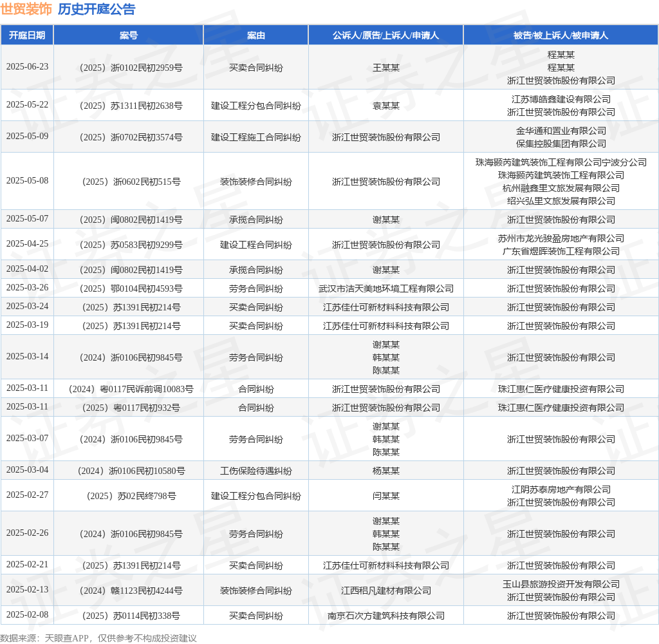Image resolution: width=659 pixels, height=644 pixels.
Task: Click defendant 江苏博皓鑫建设有限公司
Action: click(x=561, y=99)
